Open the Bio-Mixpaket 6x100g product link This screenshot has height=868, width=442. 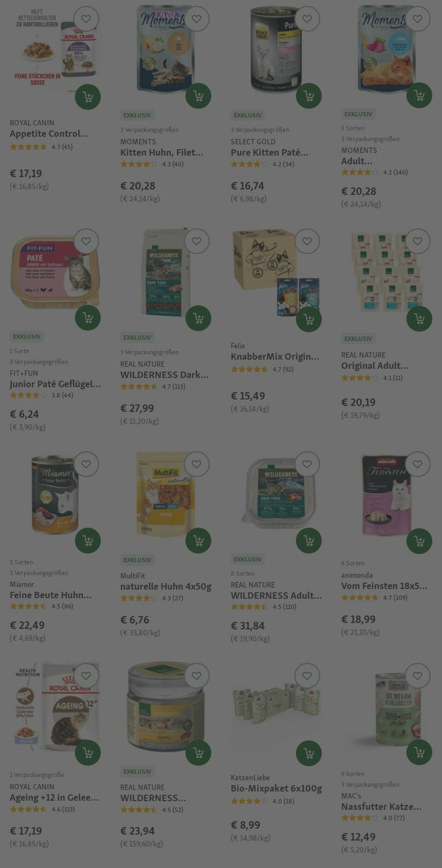click(276, 789)
